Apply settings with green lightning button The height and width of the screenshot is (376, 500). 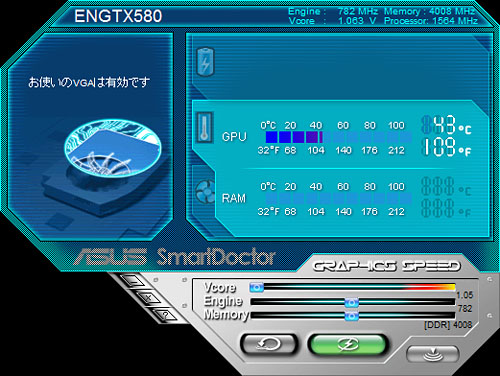pyautogui.click(x=348, y=344)
